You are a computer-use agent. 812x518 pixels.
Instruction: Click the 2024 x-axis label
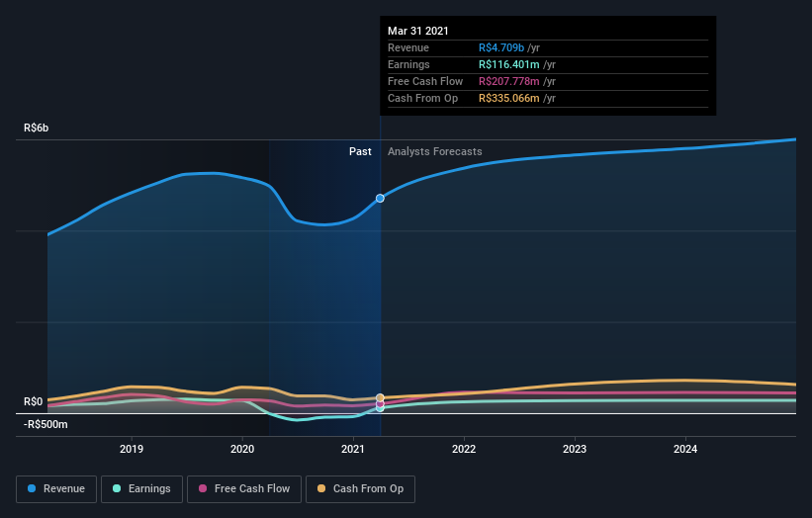685,449
